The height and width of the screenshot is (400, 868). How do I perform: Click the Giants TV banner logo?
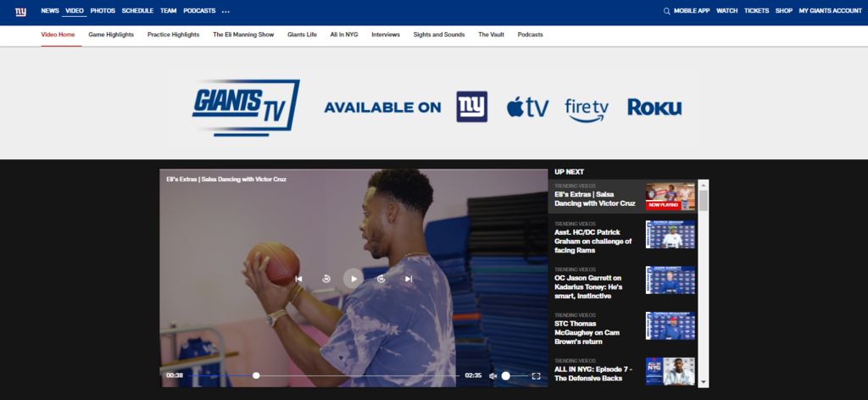pos(245,106)
